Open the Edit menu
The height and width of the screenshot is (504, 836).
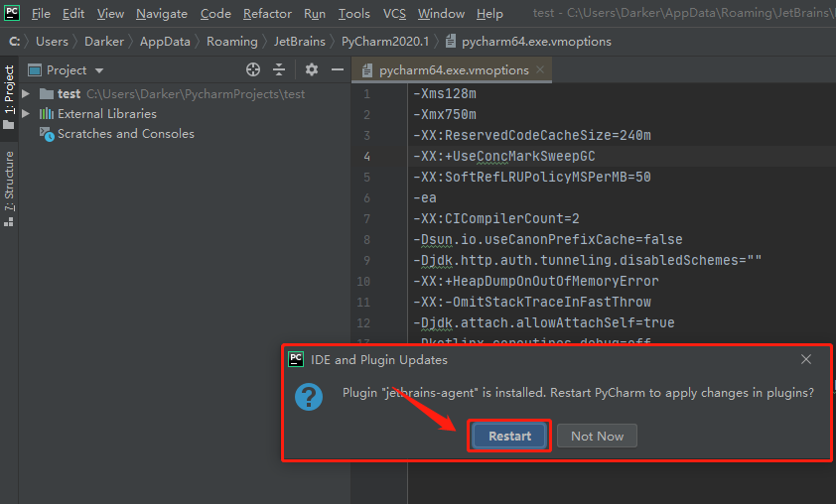[73, 14]
